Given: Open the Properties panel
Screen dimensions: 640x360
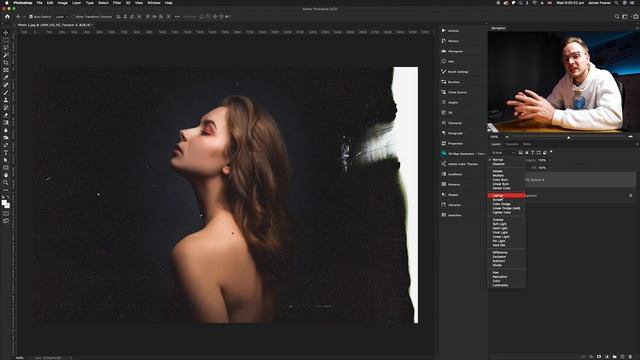Looking at the screenshot, I should 452,143.
